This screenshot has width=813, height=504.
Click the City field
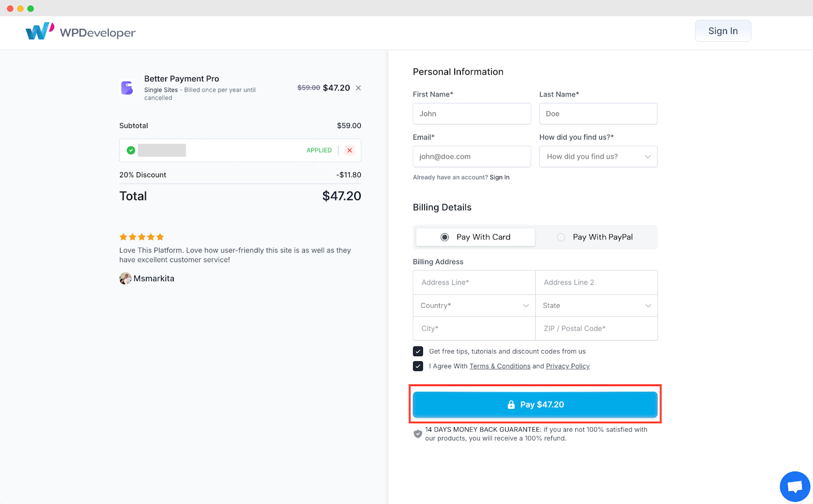point(474,329)
